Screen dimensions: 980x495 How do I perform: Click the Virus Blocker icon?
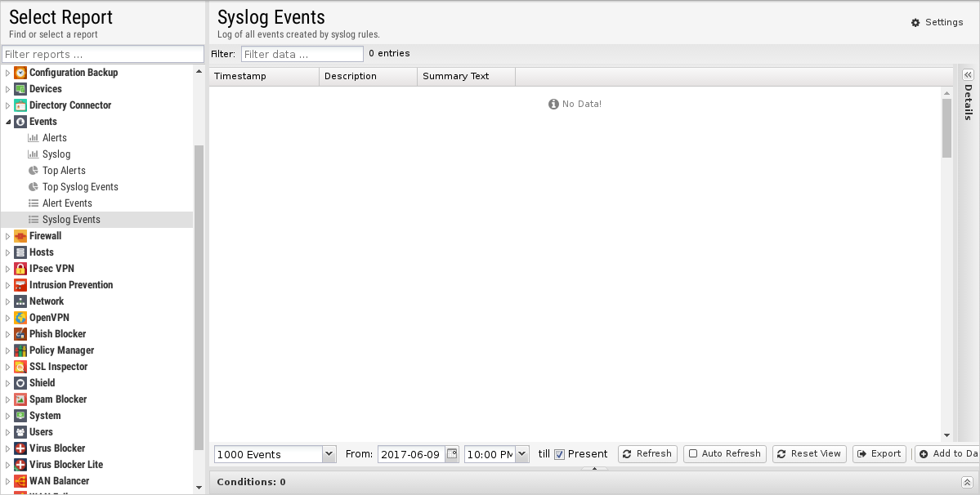(x=20, y=448)
